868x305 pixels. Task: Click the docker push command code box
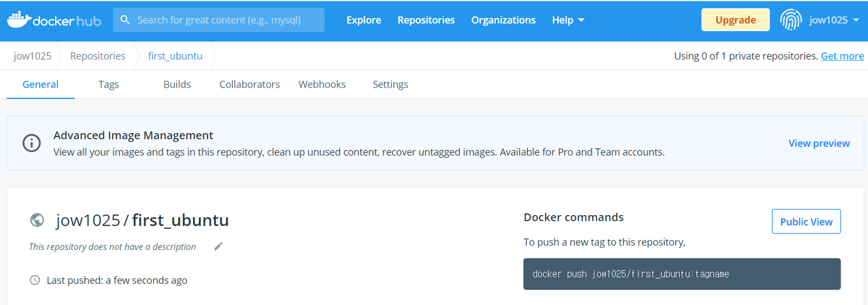tap(682, 274)
